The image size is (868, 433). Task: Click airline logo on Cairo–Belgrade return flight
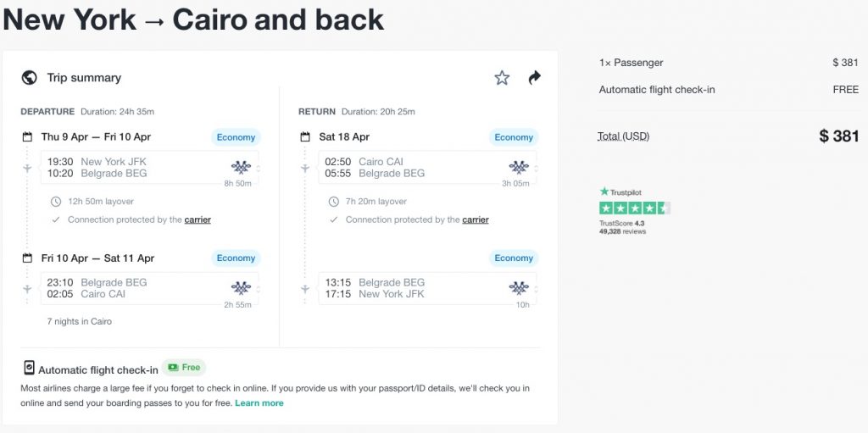(x=519, y=167)
